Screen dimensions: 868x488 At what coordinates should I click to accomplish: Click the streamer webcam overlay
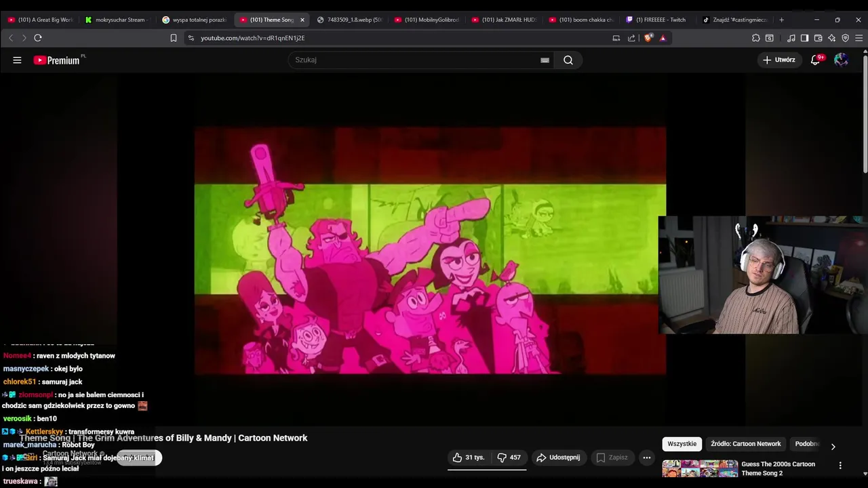click(763, 275)
